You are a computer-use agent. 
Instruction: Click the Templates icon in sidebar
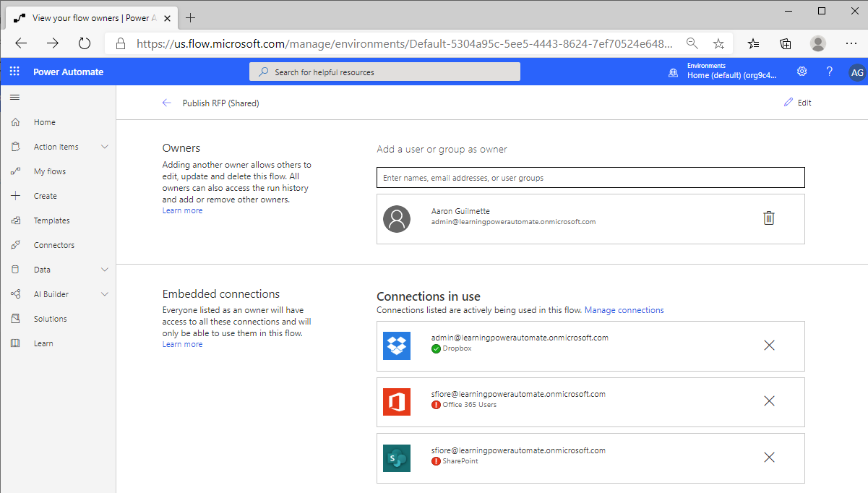pyautogui.click(x=16, y=220)
